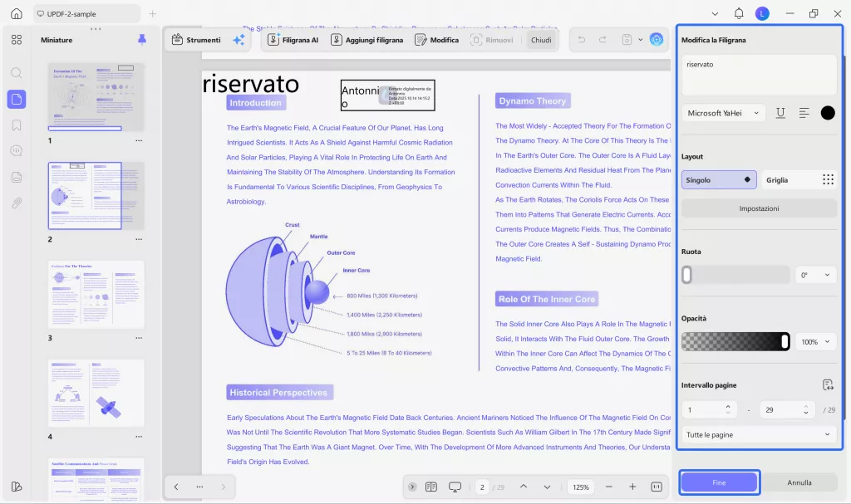Open text alignment options icon
Screen dimensions: 851x504
[x=804, y=113]
